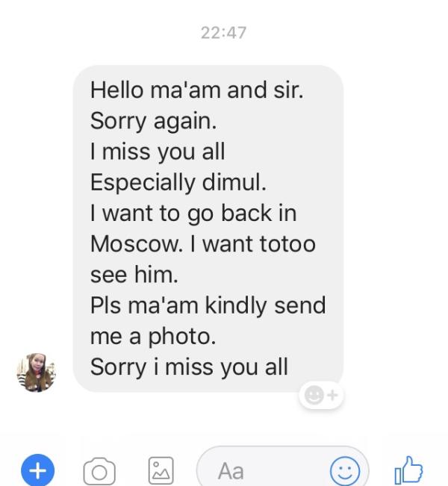The width and height of the screenshot is (448, 486).
Task: Tap the 'see him.' text line
Action: pos(134,275)
